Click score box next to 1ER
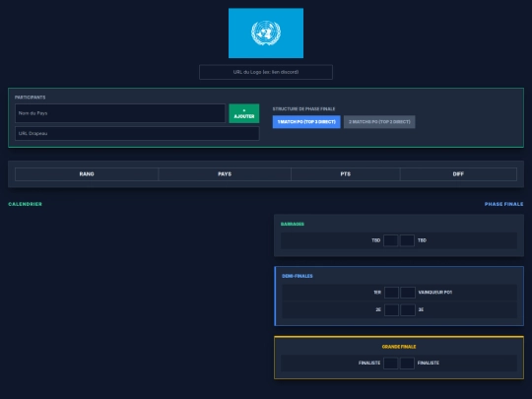The height and width of the screenshot is (399, 532). [x=391, y=293]
